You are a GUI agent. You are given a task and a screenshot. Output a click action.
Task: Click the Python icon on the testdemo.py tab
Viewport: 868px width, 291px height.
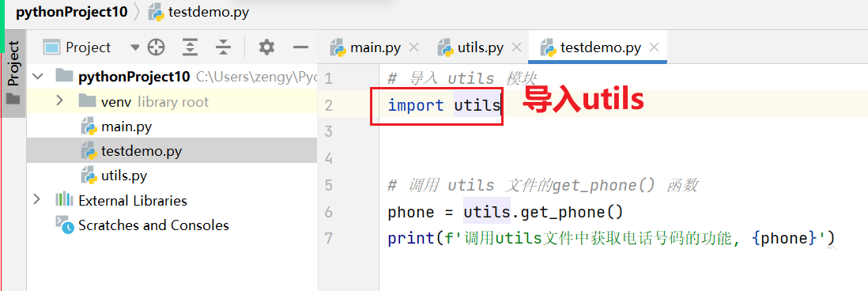point(548,47)
